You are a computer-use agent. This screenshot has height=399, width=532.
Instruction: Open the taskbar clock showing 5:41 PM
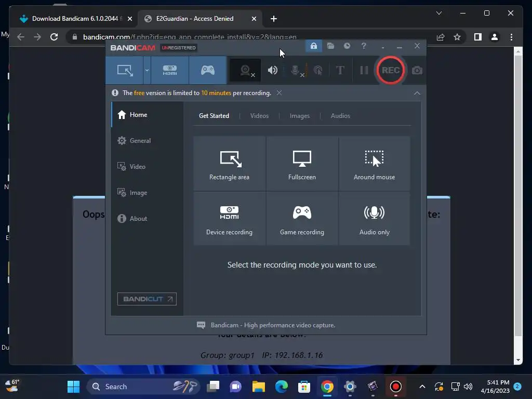[496, 387]
